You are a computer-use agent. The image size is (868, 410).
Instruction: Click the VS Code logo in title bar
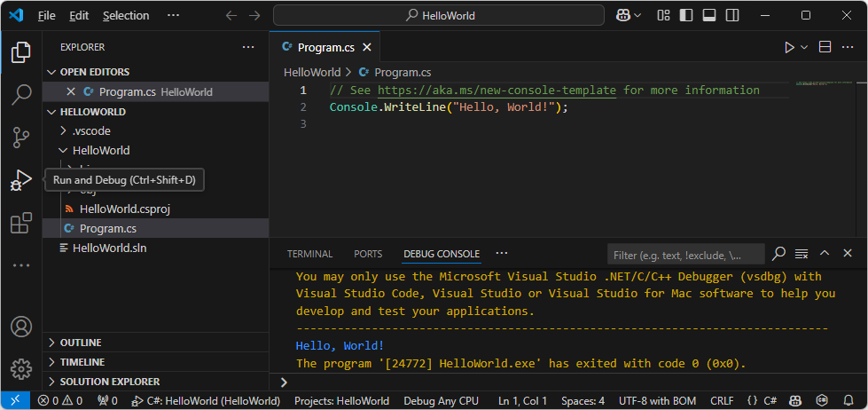(16, 15)
